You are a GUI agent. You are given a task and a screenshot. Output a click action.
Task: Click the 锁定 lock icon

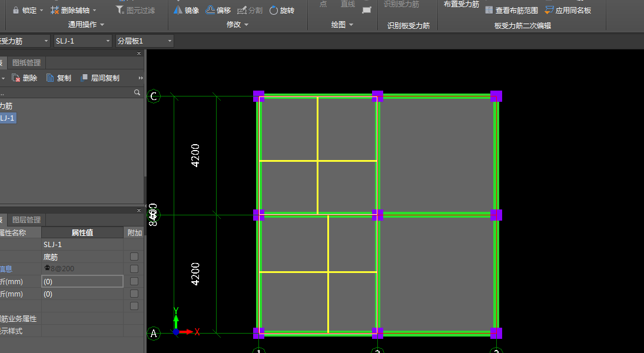(16, 10)
